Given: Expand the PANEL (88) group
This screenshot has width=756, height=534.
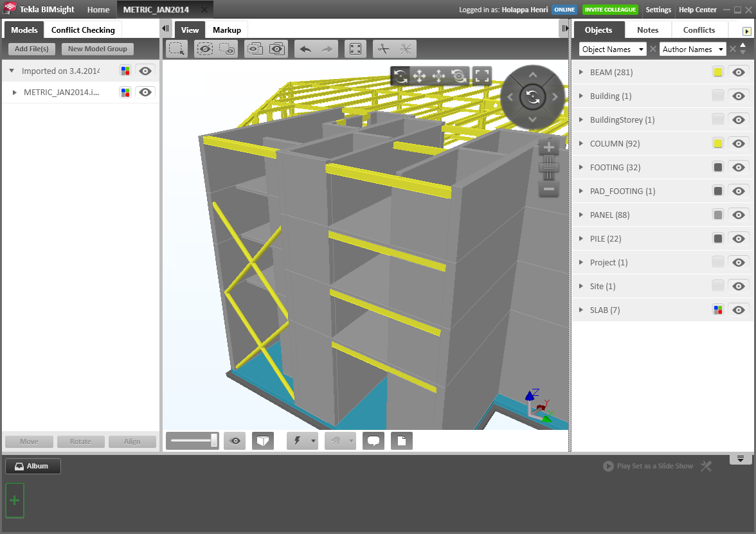Looking at the screenshot, I should 581,215.
